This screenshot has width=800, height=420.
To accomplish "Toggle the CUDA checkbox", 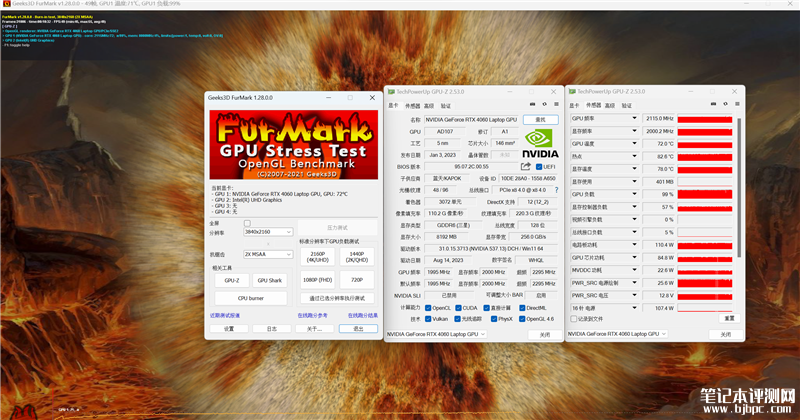I will 458,308.
